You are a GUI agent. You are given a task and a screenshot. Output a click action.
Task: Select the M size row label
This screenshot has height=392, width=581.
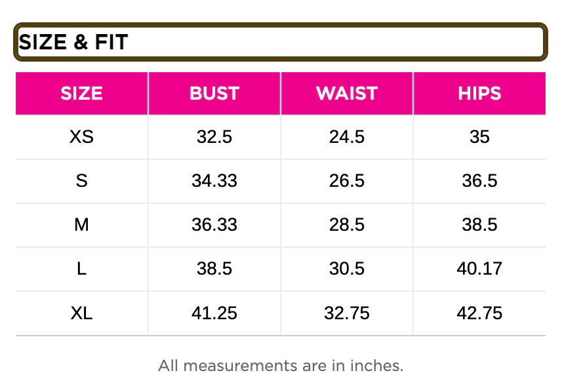(82, 225)
